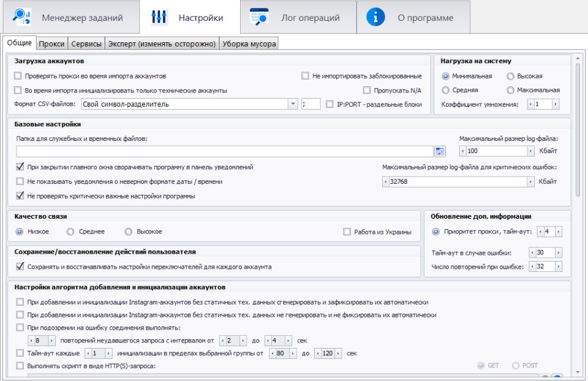Toggle Работа из Украины checkbox
The width and height of the screenshot is (588, 381).
tap(347, 232)
